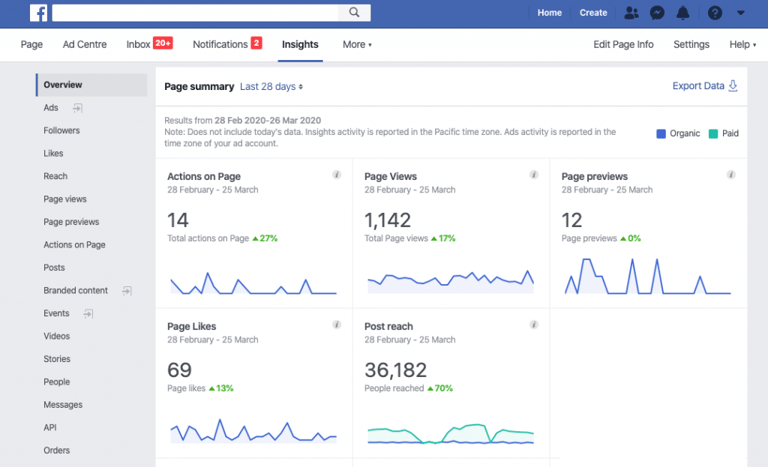The height and width of the screenshot is (467, 768).
Task: Click info icon on Post reach card
Action: [x=534, y=324]
